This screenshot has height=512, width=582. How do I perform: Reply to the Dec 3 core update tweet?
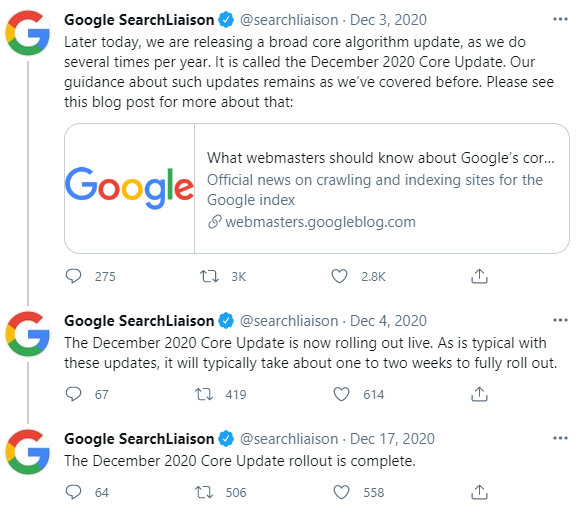tap(73, 276)
